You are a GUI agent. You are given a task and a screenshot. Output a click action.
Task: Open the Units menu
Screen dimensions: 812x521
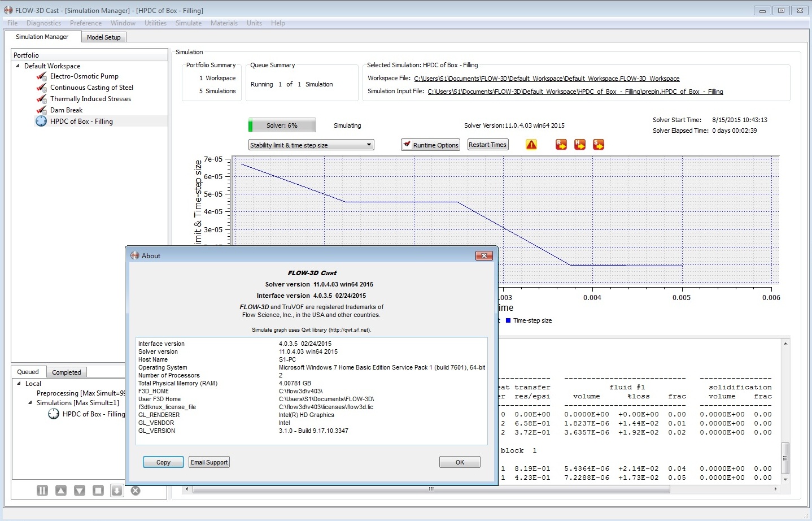pos(254,23)
